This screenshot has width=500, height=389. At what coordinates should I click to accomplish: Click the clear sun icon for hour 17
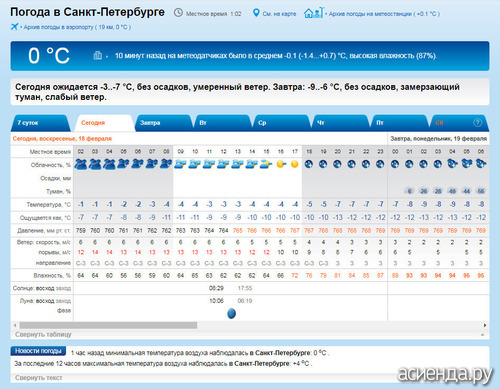(295, 164)
